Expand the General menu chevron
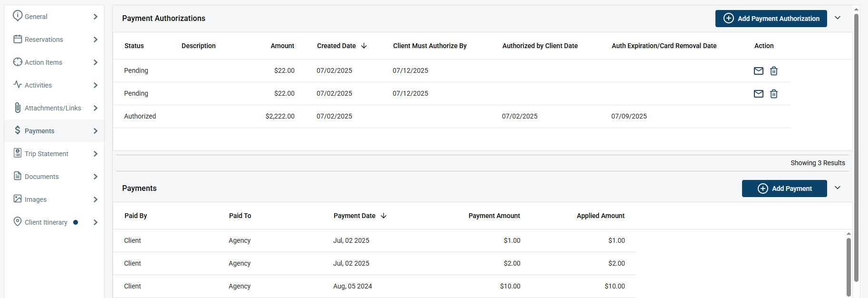Image resolution: width=868 pixels, height=298 pixels. click(96, 17)
